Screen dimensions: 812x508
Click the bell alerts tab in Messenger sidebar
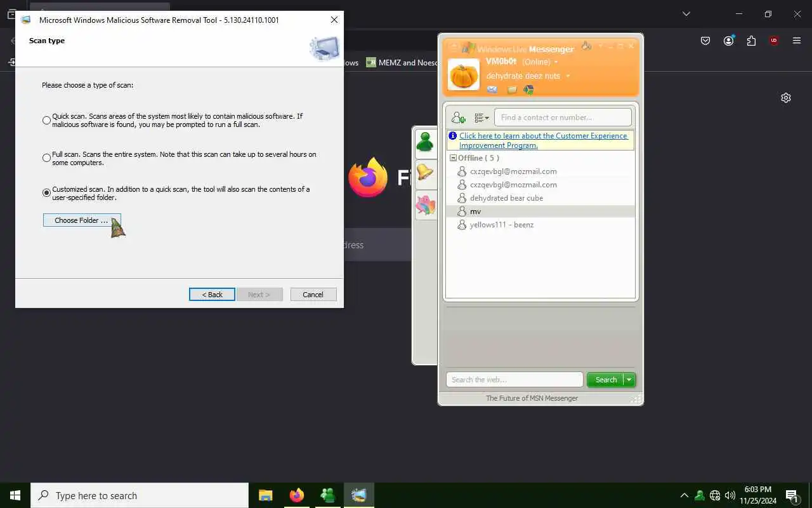click(425, 173)
